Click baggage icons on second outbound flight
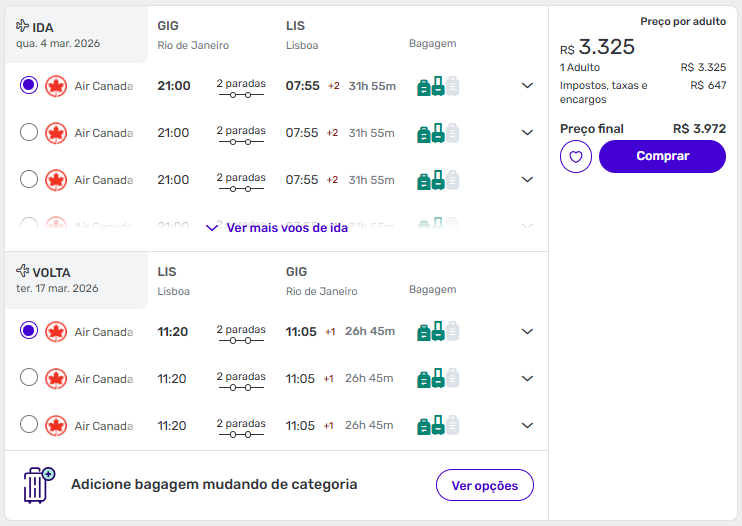Image resolution: width=742 pixels, height=526 pixels. click(x=437, y=133)
